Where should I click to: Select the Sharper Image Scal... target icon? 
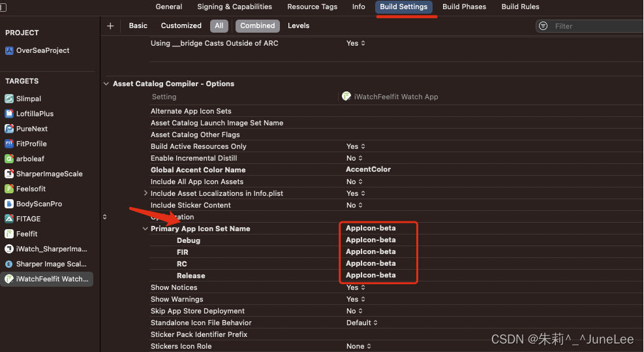coord(9,264)
